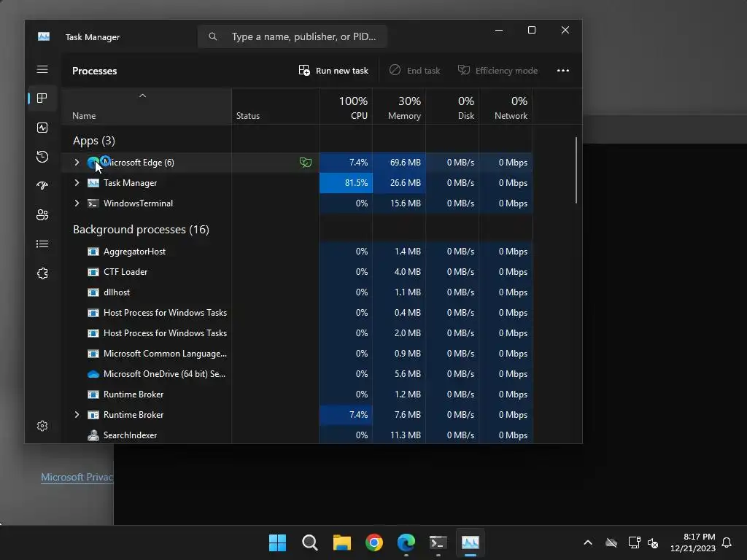
Task: Open the hamburger navigation menu
Action: tap(42, 69)
